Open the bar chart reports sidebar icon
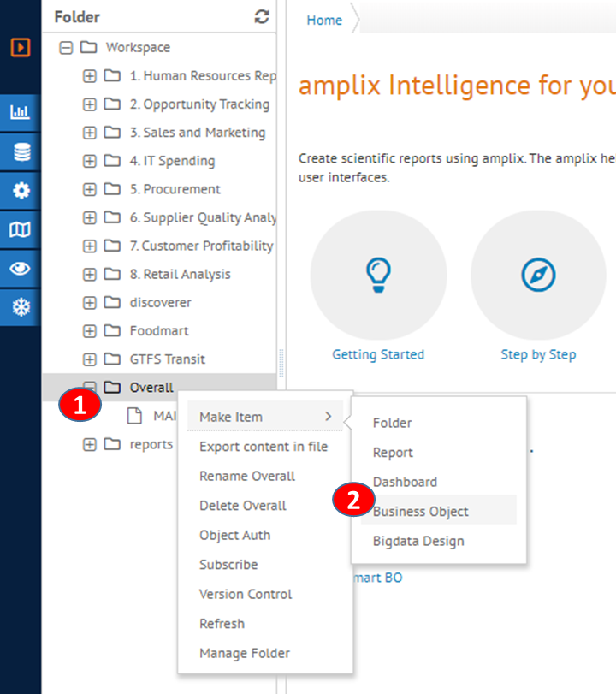This screenshot has width=616, height=694. (21, 113)
